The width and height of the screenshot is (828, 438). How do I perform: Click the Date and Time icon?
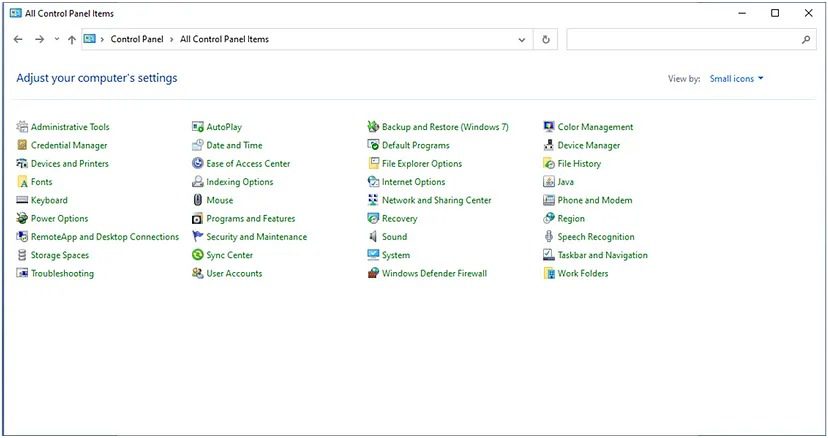pos(197,145)
